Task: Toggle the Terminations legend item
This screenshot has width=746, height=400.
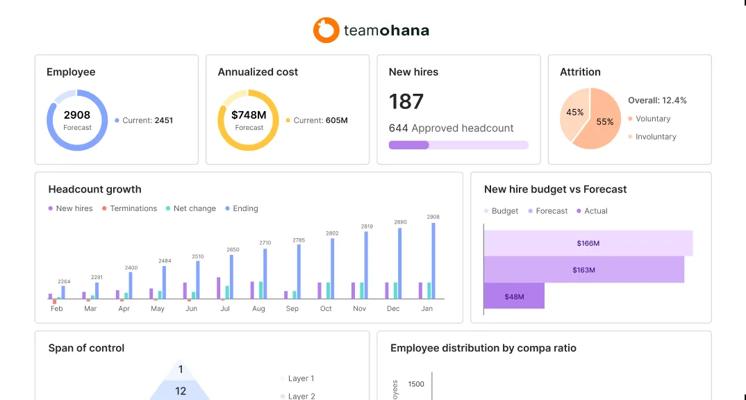Action: 129,208
